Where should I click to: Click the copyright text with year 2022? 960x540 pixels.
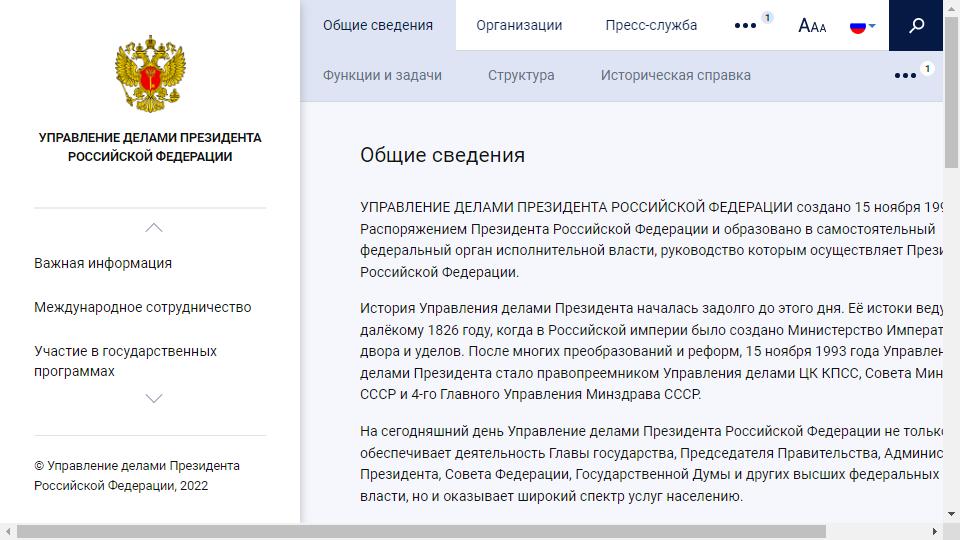(x=137, y=476)
